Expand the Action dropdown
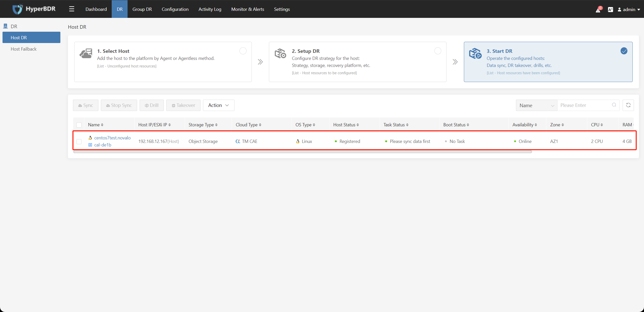Viewport: 644px width, 312px height. click(x=219, y=105)
